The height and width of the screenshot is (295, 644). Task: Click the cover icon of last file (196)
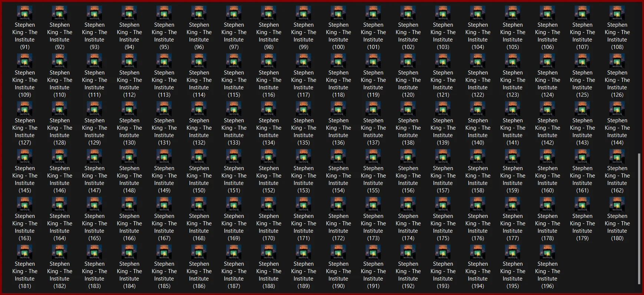548,252
